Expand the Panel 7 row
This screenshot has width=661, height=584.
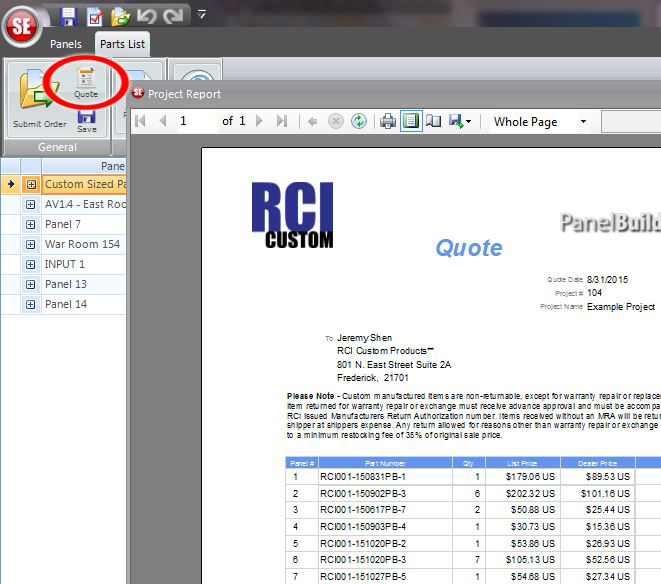pyautogui.click(x=31, y=224)
